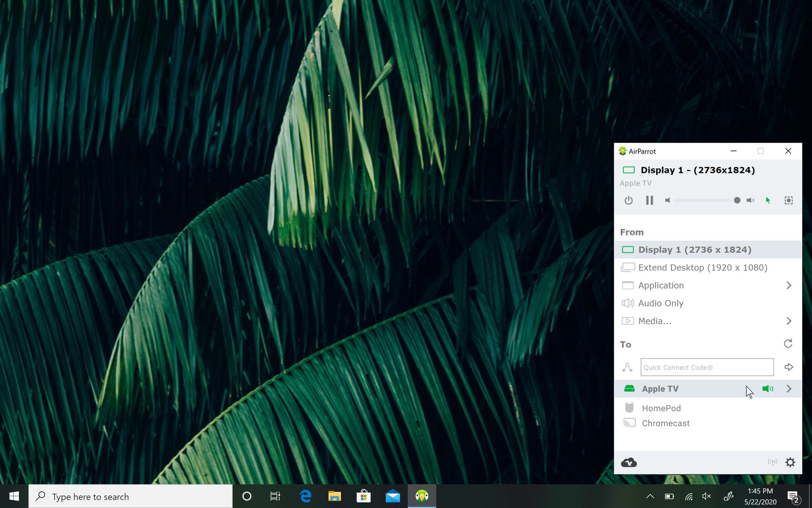Pause the screen mirroring stream
The image size is (812, 508).
coord(649,200)
